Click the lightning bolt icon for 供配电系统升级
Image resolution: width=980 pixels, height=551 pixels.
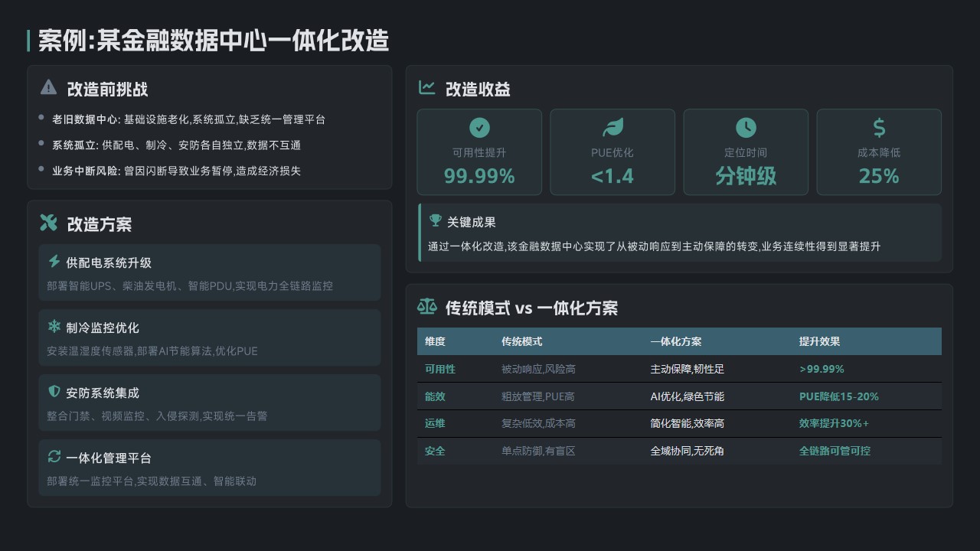[x=54, y=262]
